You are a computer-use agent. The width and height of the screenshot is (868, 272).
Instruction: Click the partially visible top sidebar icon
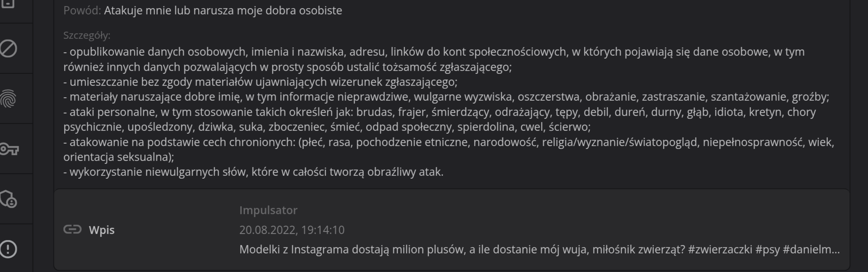click(9, 4)
